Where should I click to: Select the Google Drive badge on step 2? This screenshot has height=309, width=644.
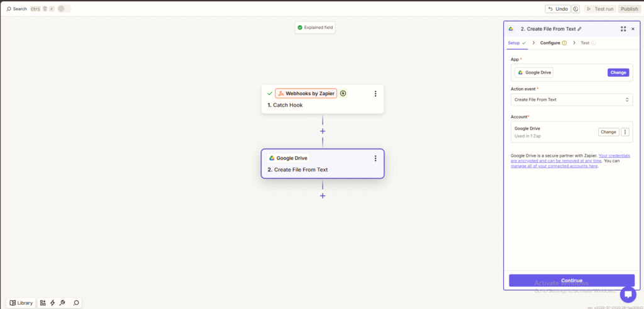tap(288, 158)
